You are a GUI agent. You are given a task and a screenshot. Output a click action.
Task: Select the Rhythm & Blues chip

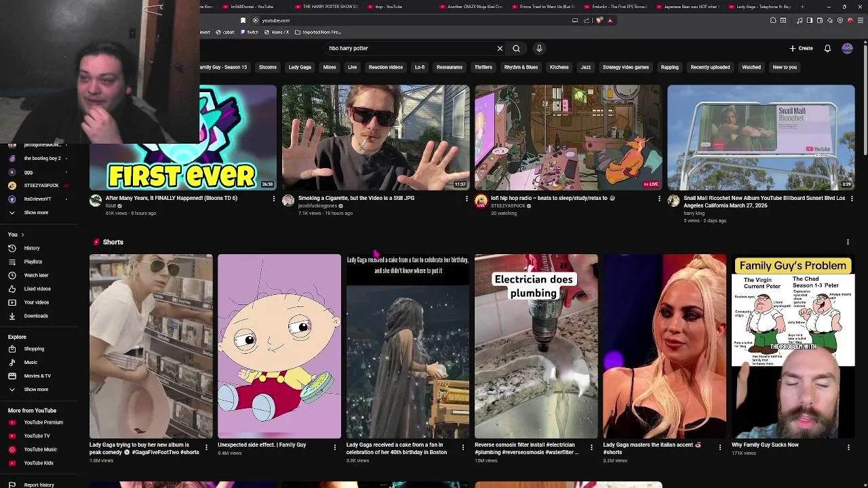click(521, 67)
